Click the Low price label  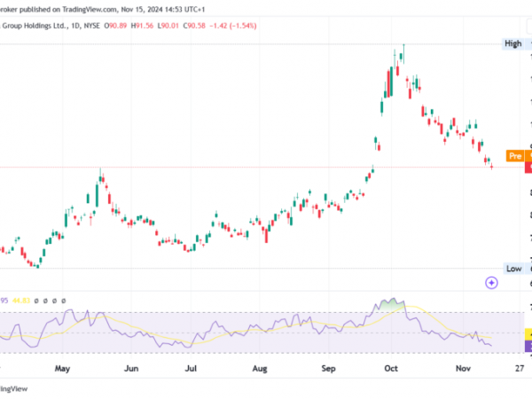513,268
